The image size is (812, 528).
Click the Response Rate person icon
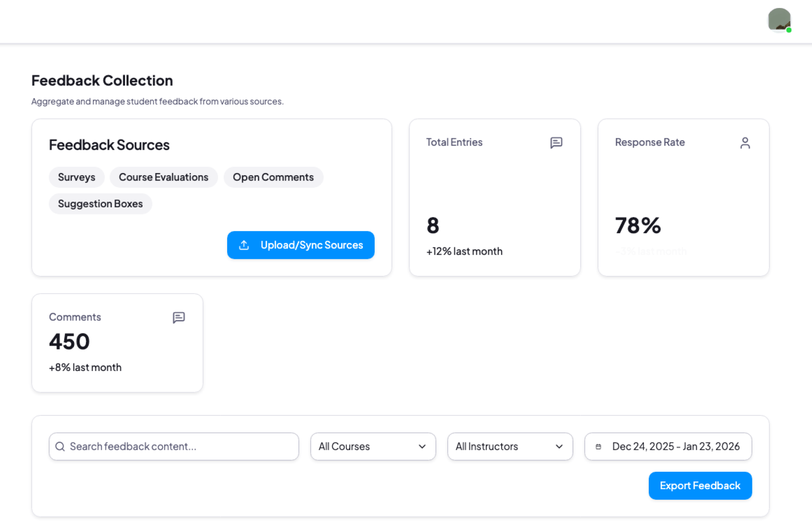tap(745, 143)
